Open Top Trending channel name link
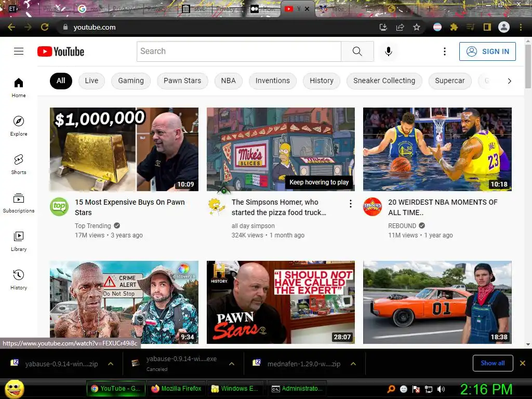The image size is (532, 399). [x=93, y=225]
